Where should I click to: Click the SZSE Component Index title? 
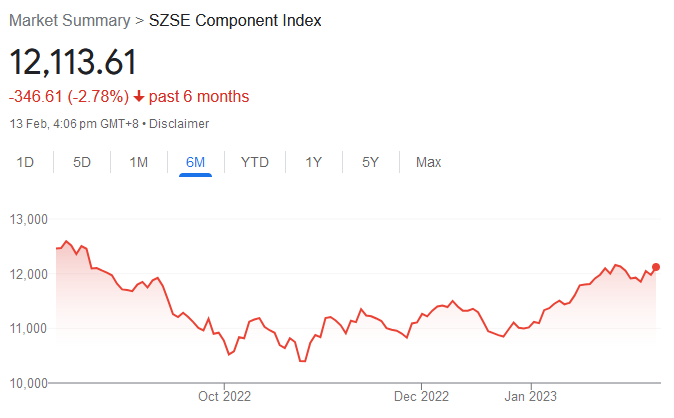(235, 21)
